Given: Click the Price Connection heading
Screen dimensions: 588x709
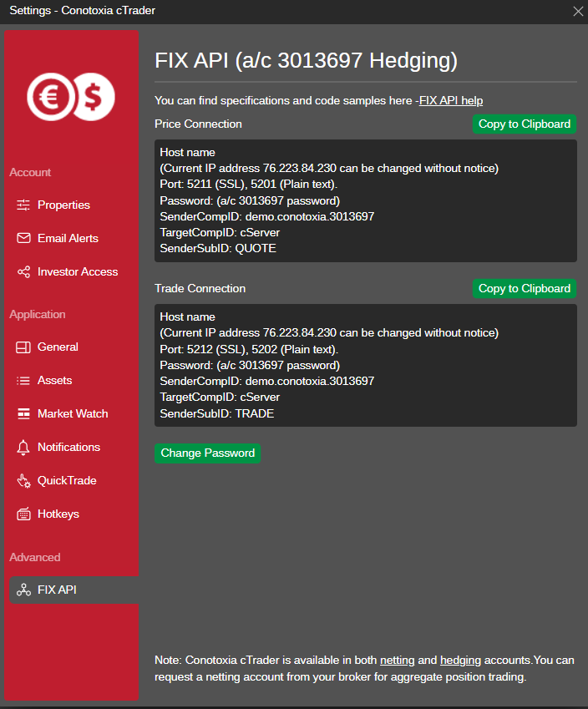Looking at the screenshot, I should coord(198,124).
